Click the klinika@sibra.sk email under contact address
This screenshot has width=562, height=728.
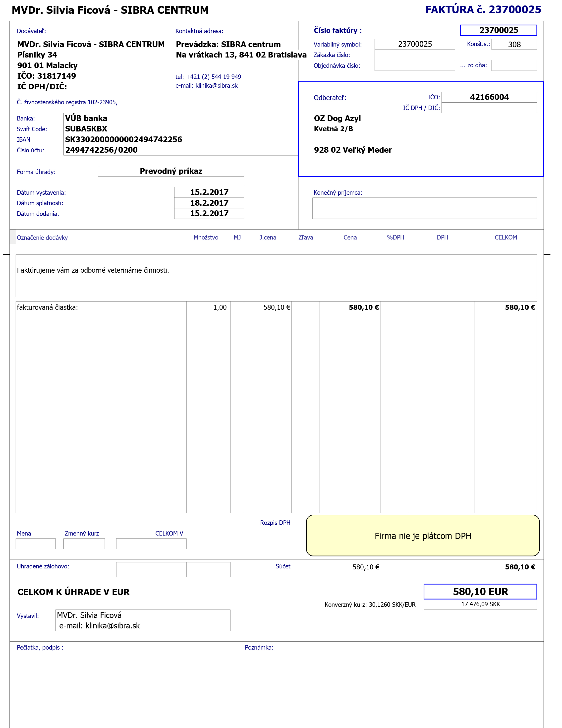click(216, 86)
